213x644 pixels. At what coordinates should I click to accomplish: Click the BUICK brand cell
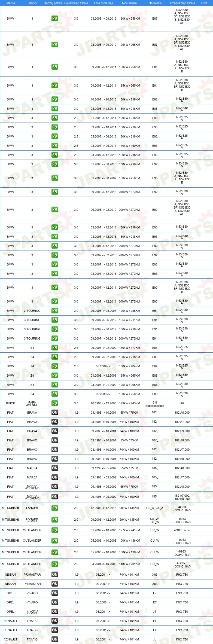click(x=10, y=403)
